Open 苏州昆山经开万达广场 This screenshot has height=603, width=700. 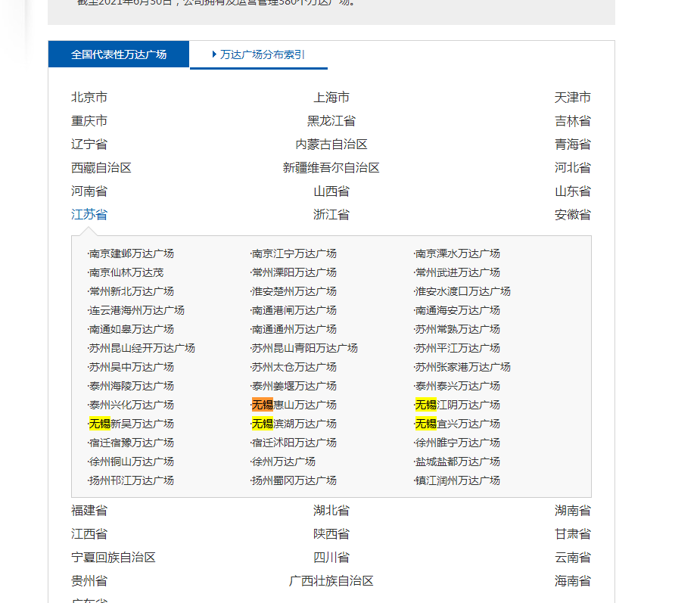142,348
